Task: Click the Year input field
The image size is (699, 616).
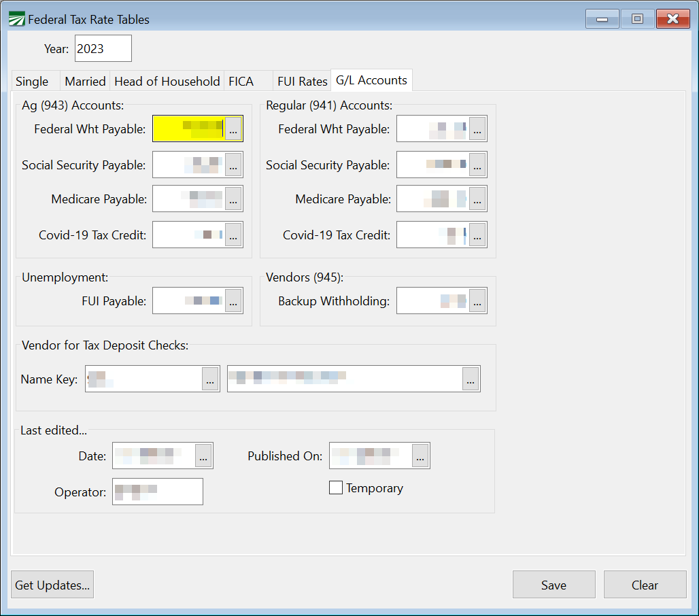Action: [103, 48]
